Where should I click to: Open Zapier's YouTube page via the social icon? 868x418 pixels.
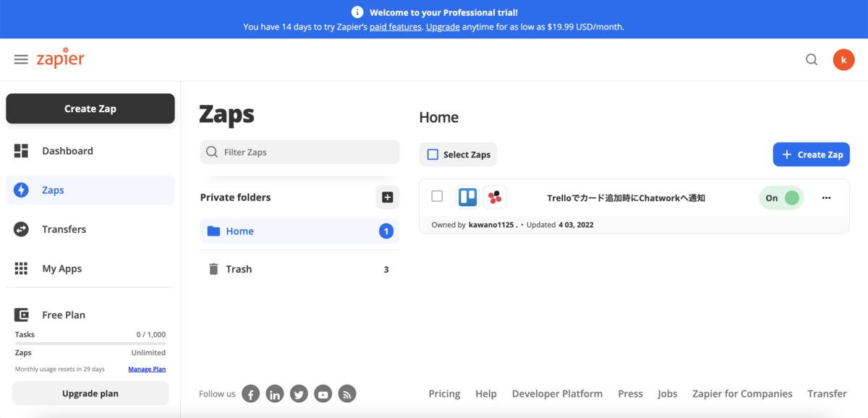pos(323,393)
